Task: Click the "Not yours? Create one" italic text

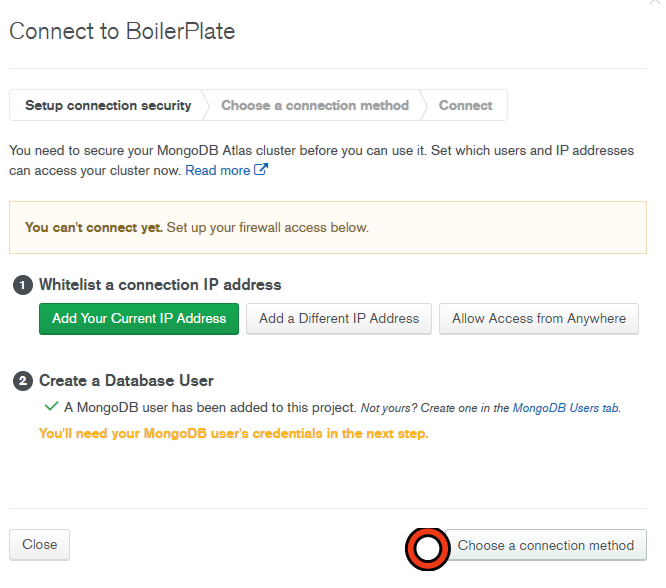Action: [435, 408]
